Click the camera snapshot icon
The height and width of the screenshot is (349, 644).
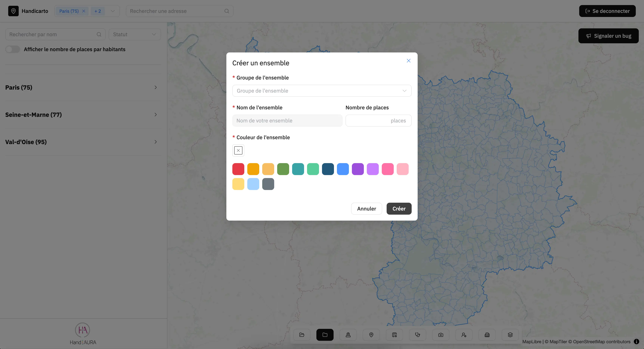click(441, 335)
